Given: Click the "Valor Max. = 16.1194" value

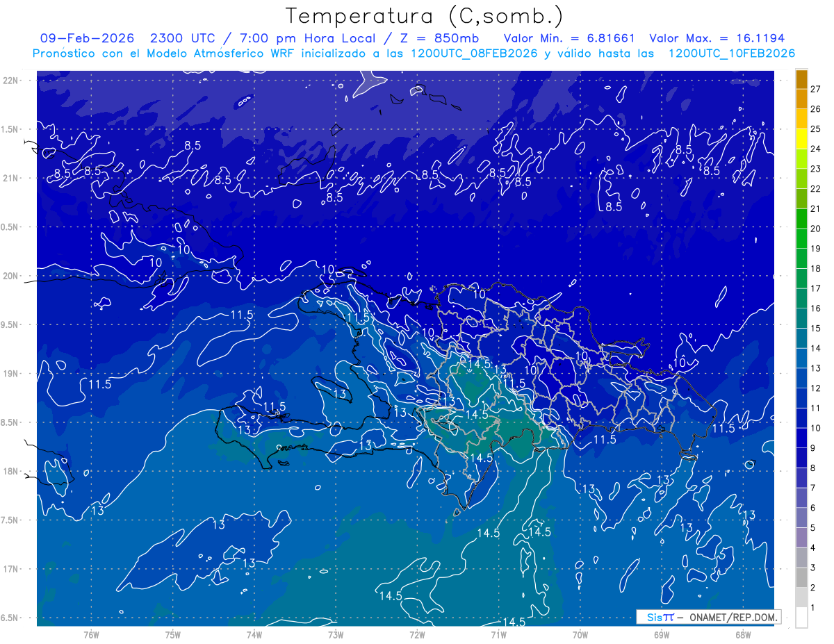Looking at the screenshot, I should point(717,38).
